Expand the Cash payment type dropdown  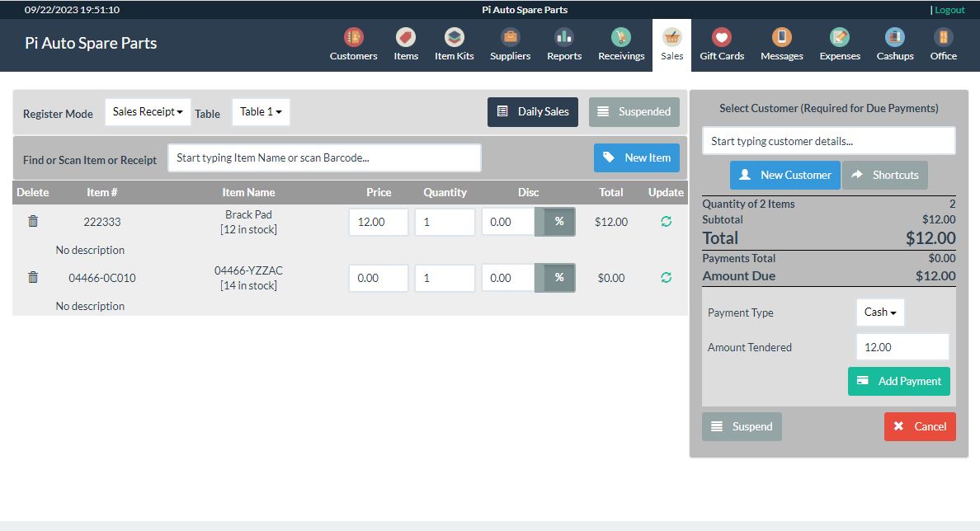[x=880, y=312]
